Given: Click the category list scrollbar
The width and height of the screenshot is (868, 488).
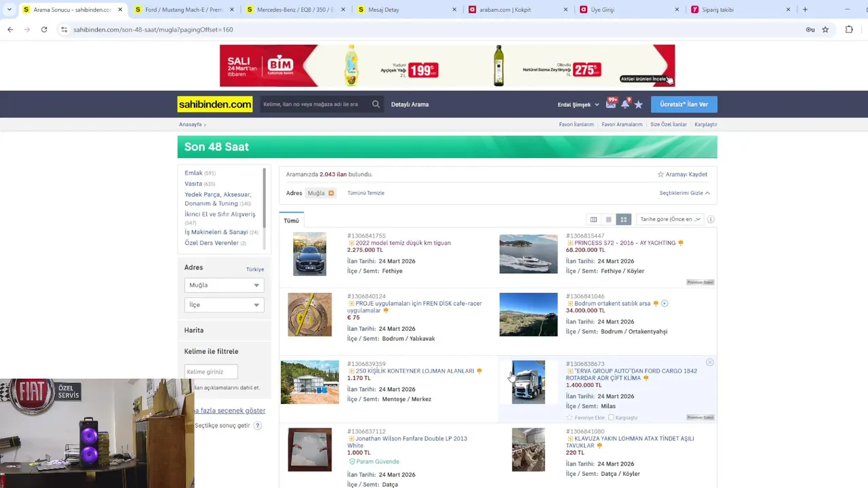Looking at the screenshot, I should (264, 199).
